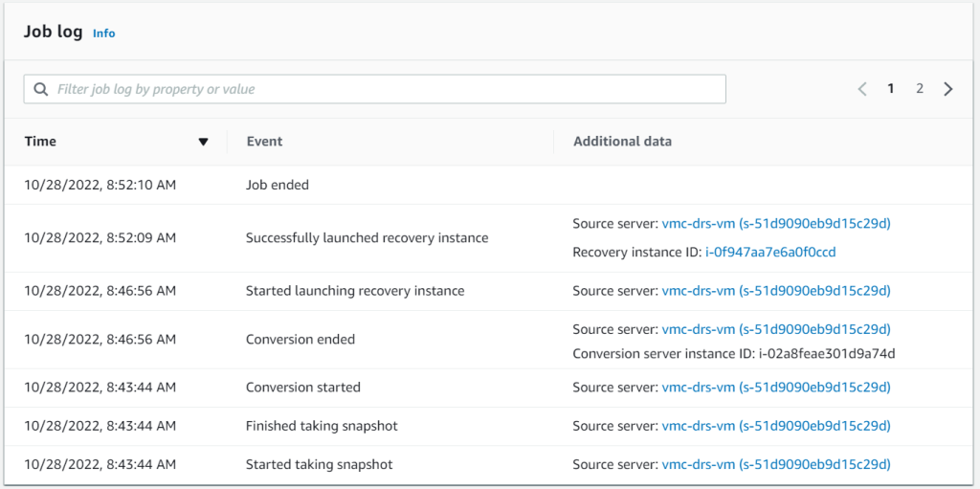
Task: Click the Successfully launched recovery instance event
Action: pos(367,238)
